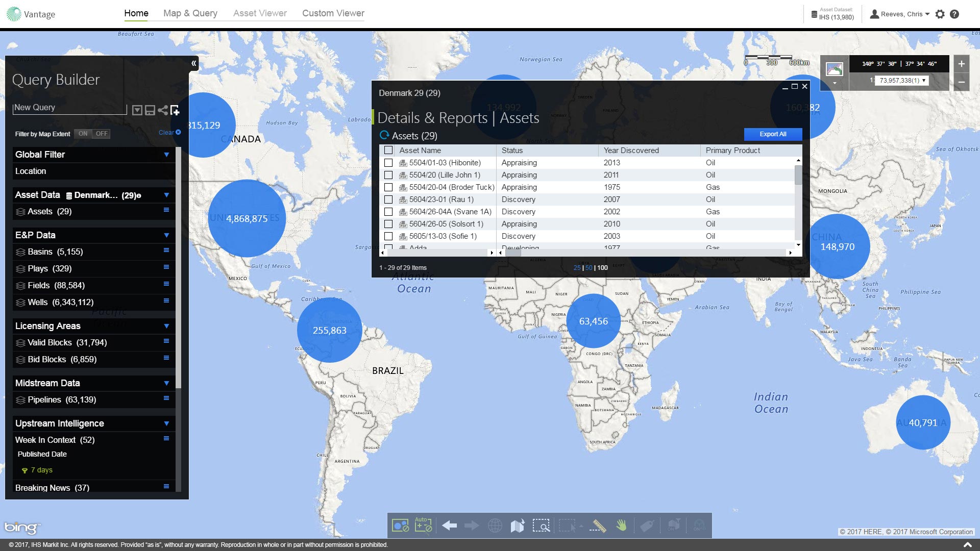The height and width of the screenshot is (551, 980).
Task: Collapse the Asset Data section
Action: pyautogui.click(x=166, y=195)
